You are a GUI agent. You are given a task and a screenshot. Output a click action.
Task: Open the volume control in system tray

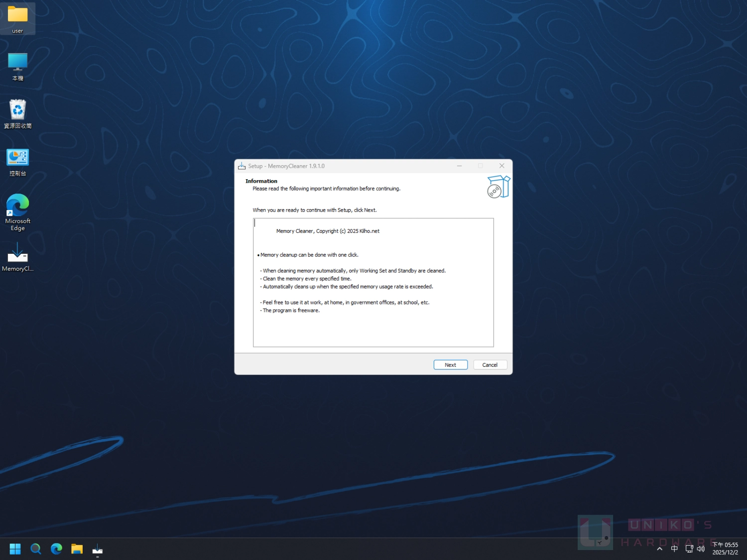click(701, 549)
